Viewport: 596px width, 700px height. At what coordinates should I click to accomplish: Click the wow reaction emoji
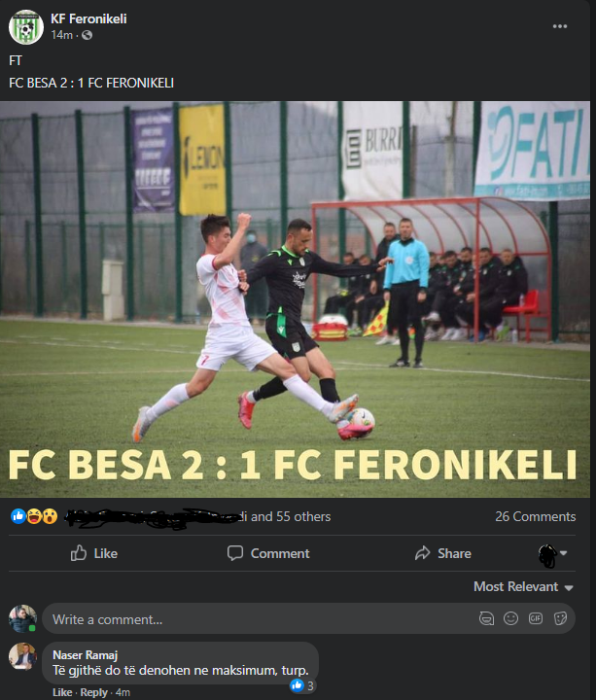[x=50, y=516]
